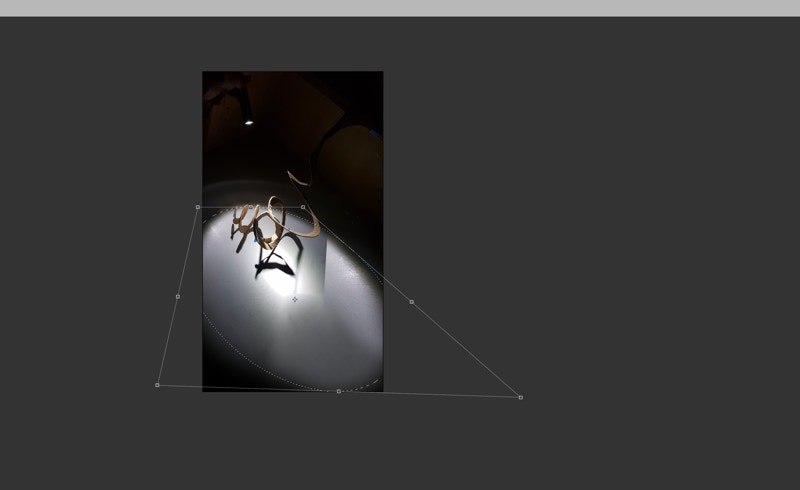This screenshot has height=490, width=800.
Task: Click the top-middle transform edge handle
Action: 251,207
